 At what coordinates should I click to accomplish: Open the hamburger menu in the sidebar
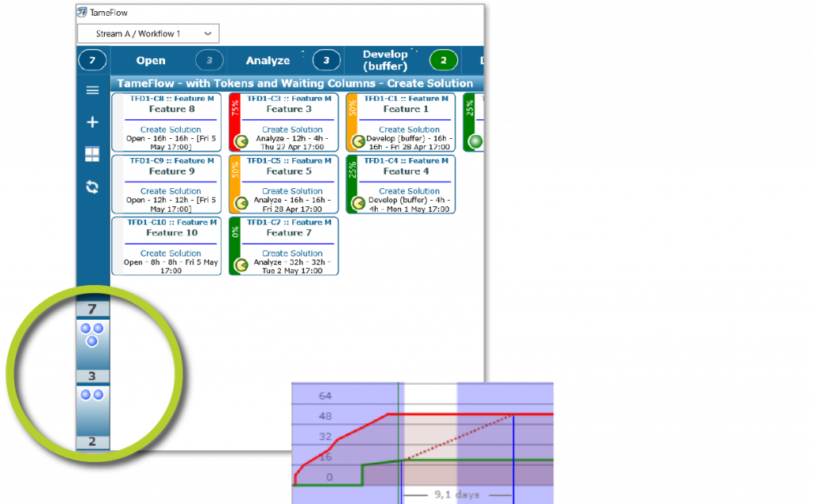(x=92, y=90)
